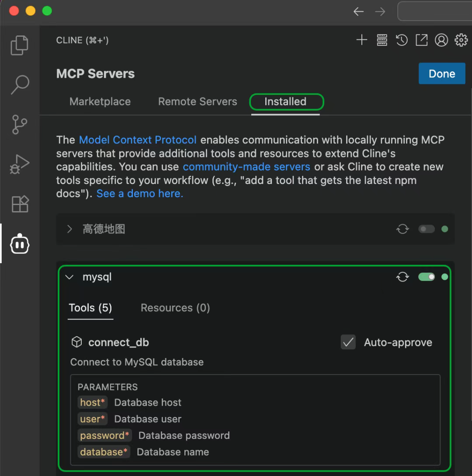Expand the 高德地图 server entry
This screenshot has width=472, height=476.
[x=69, y=229]
